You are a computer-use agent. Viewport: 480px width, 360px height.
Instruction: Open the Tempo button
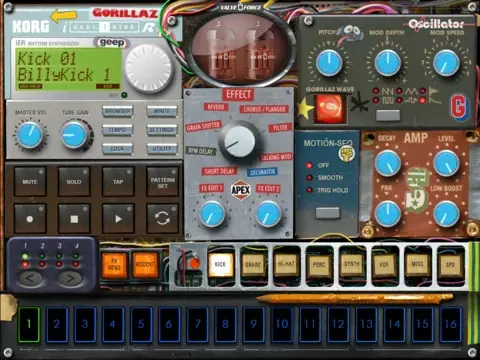pyautogui.click(x=117, y=130)
